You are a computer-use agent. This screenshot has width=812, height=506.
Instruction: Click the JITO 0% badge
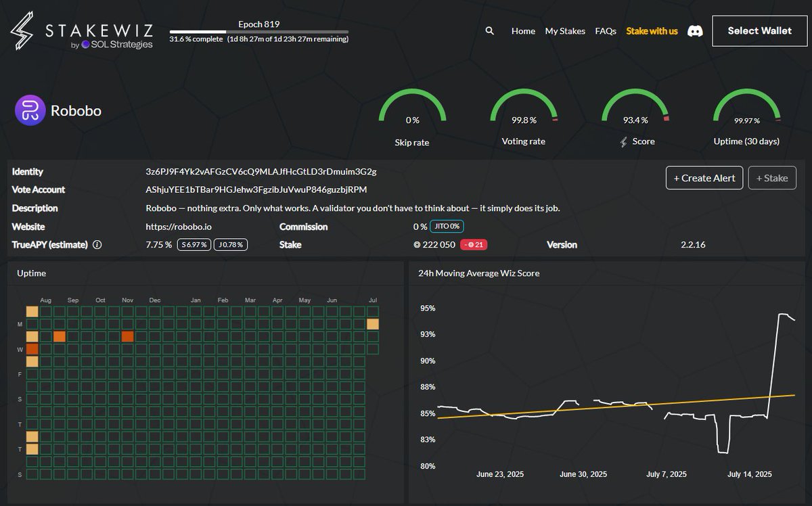pos(447,227)
